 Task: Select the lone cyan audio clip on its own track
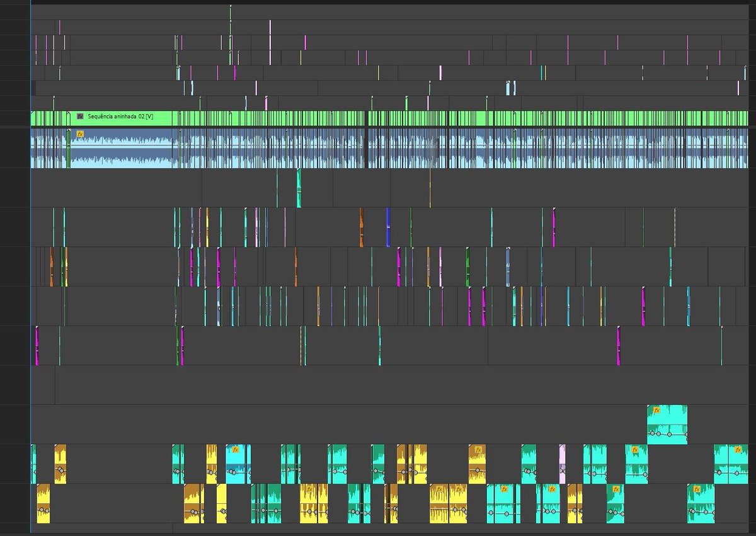tap(667, 425)
